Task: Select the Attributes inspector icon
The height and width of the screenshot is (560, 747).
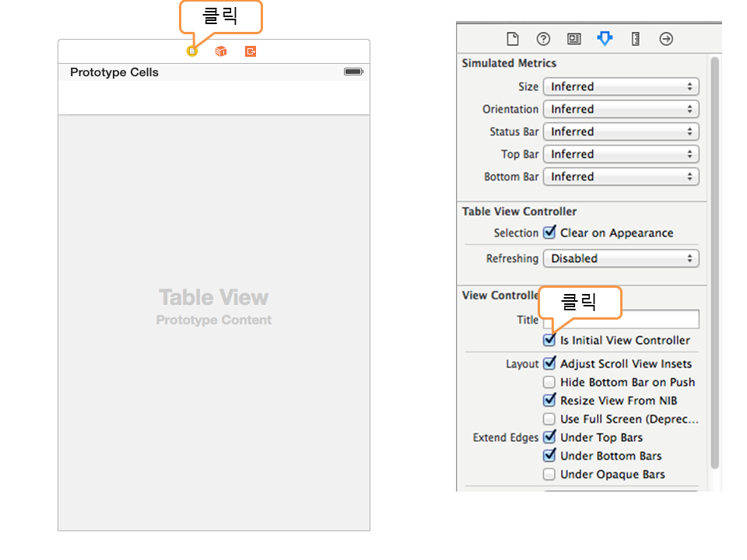Action: (605, 39)
